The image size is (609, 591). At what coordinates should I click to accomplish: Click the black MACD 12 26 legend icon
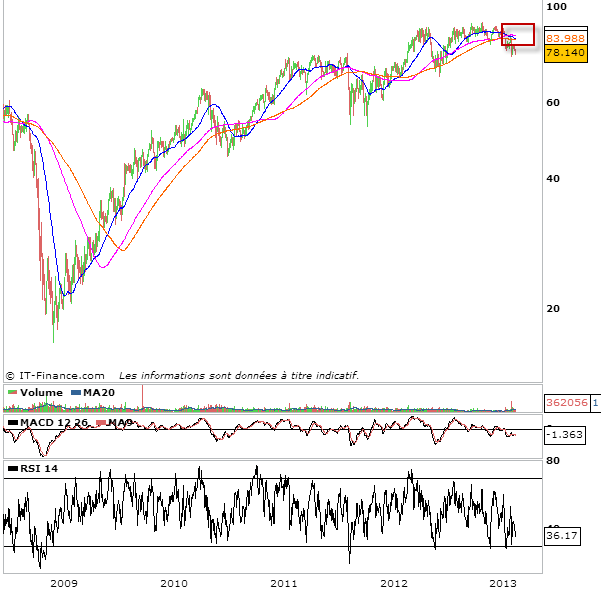[11, 424]
